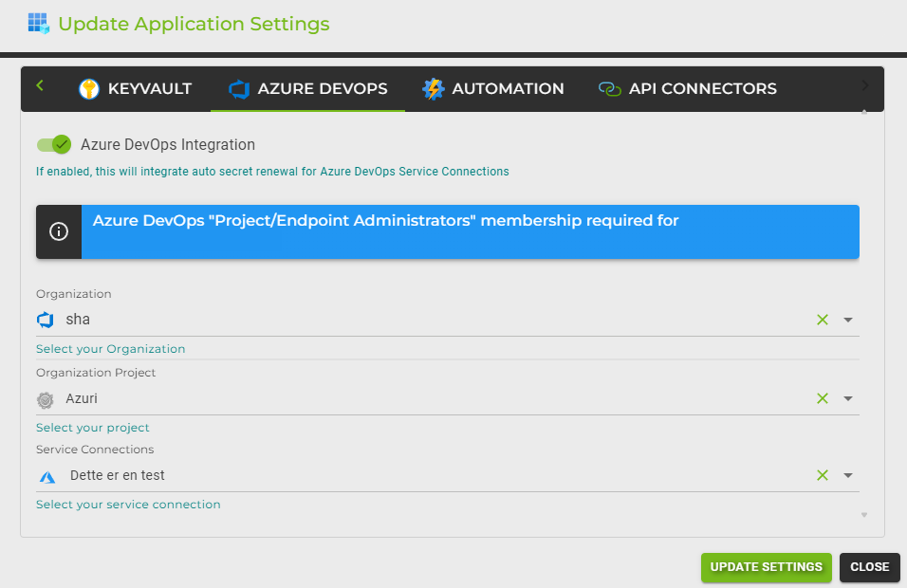Click the UPDATE SETTINGS button

pyautogui.click(x=767, y=567)
